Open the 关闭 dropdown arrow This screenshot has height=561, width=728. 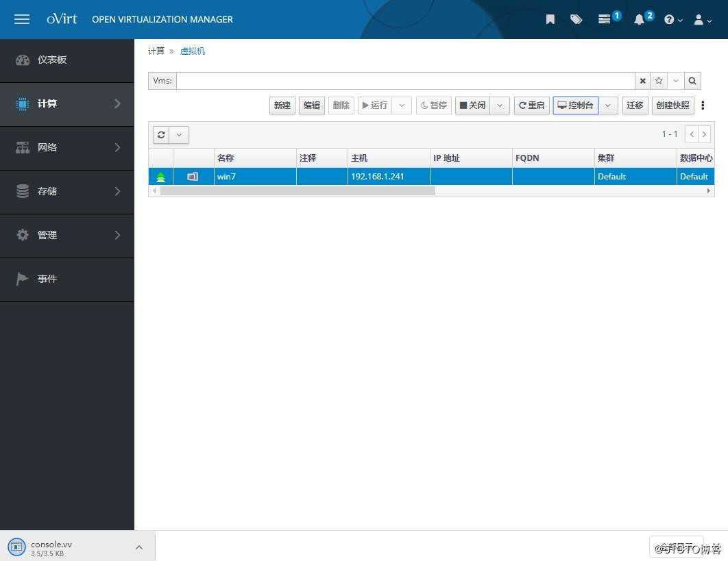tap(500, 105)
